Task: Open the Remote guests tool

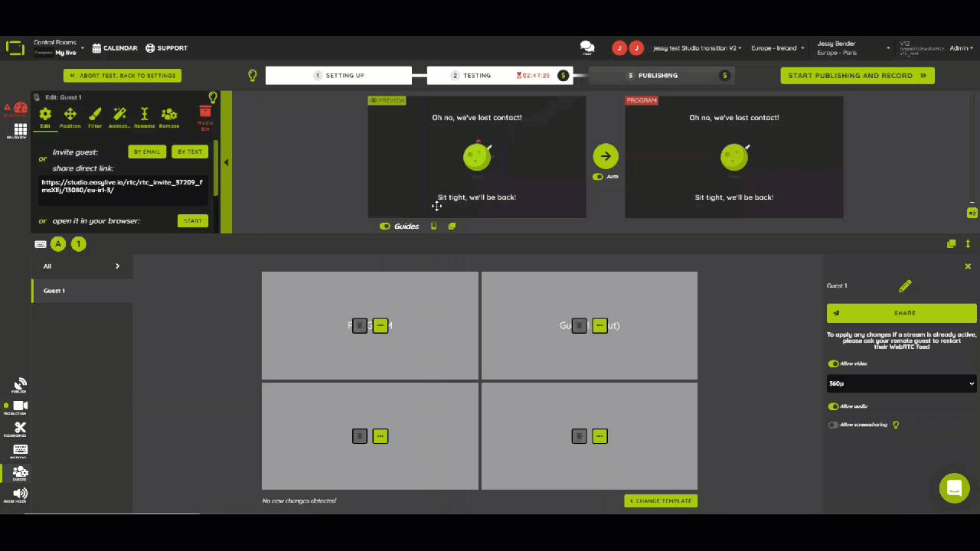Action: (169, 117)
